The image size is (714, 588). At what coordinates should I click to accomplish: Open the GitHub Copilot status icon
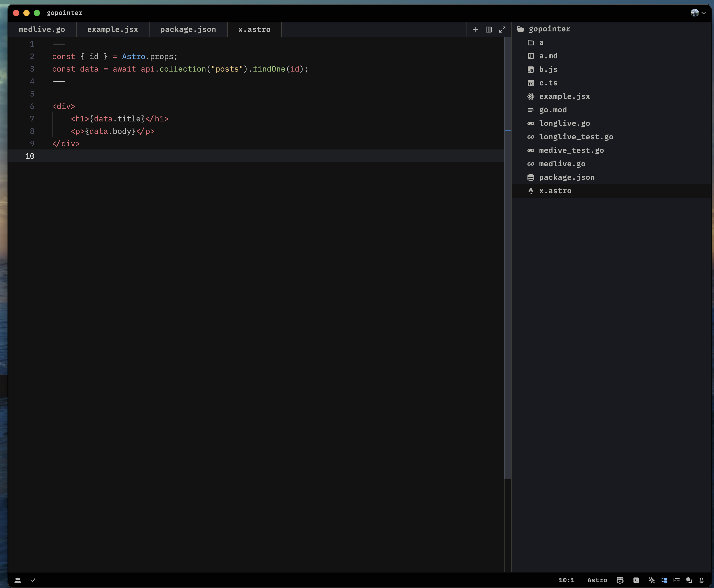tap(620, 580)
